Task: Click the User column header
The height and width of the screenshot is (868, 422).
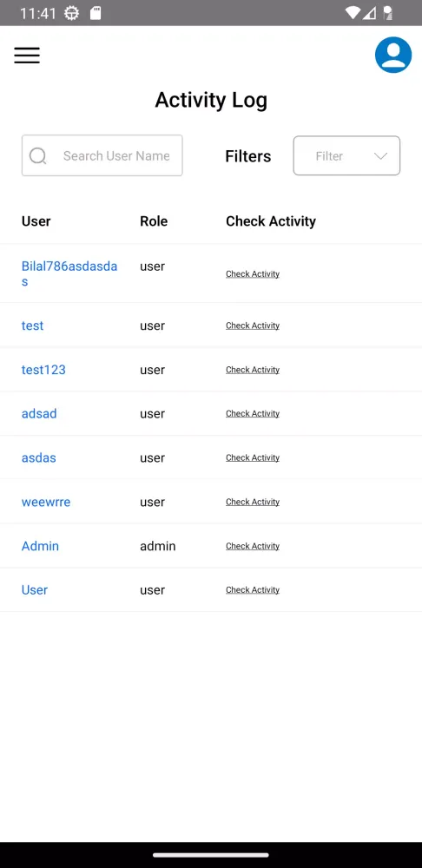Action: pos(36,220)
